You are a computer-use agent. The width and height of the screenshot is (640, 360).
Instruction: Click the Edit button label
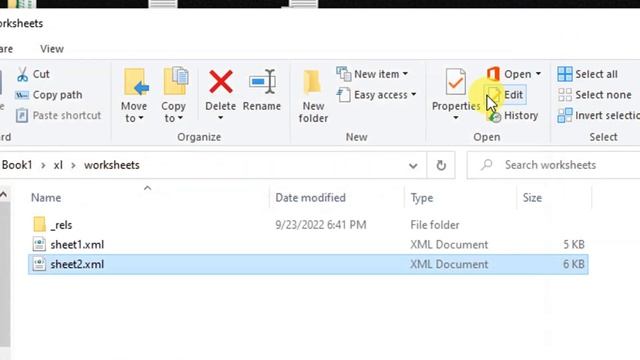tap(513, 95)
